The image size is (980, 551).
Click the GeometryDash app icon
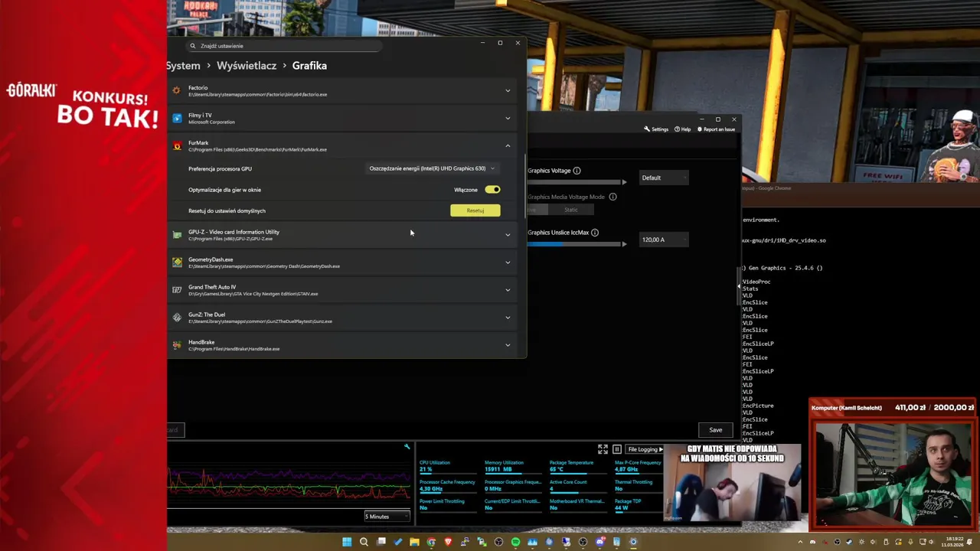[177, 262]
